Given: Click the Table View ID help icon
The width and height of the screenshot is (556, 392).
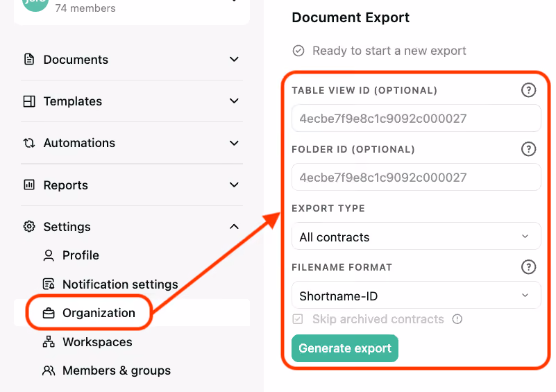Looking at the screenshot, I should coord(528,90).
